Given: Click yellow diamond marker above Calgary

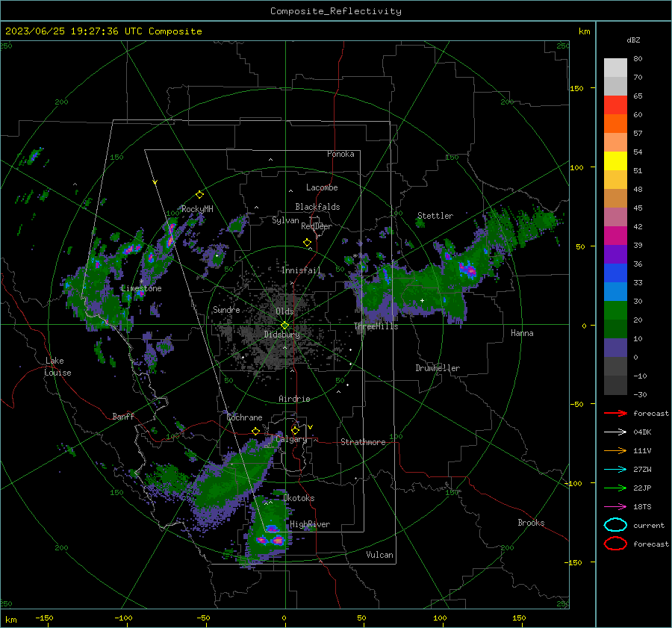Looking at the screenshot, I should (x=295, y=430).
